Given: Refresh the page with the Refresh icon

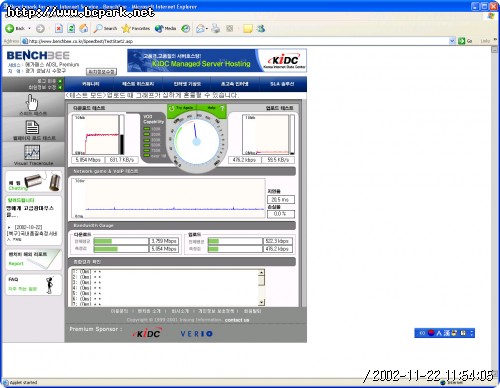Looking at the screenshot, I should [x=71, y=29].
